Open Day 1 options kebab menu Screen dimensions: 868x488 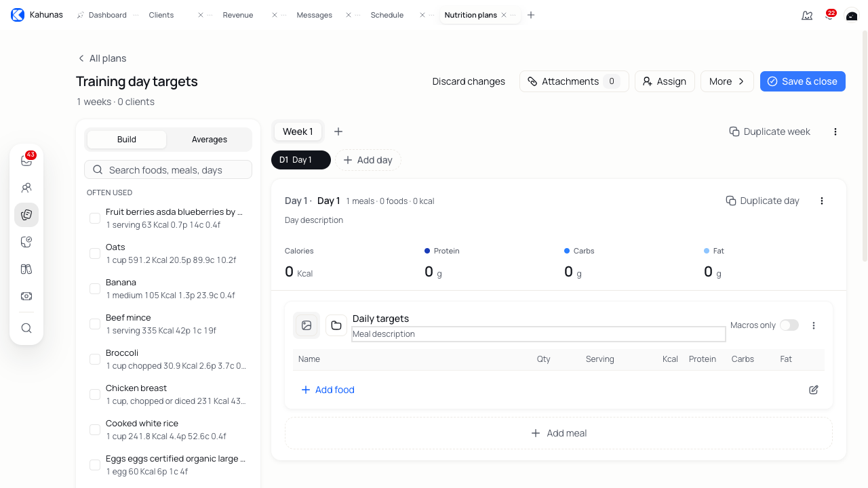[822, 201]
